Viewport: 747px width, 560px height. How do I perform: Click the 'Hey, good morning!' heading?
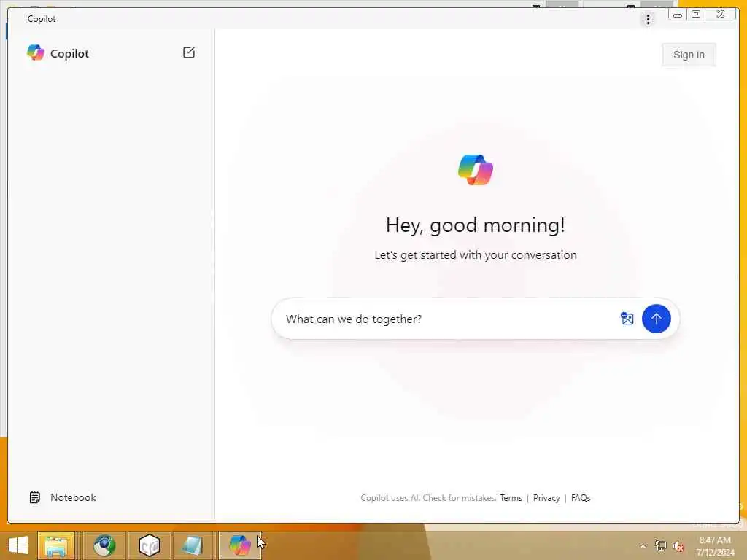pyautogui.click(x=476, y=225)
